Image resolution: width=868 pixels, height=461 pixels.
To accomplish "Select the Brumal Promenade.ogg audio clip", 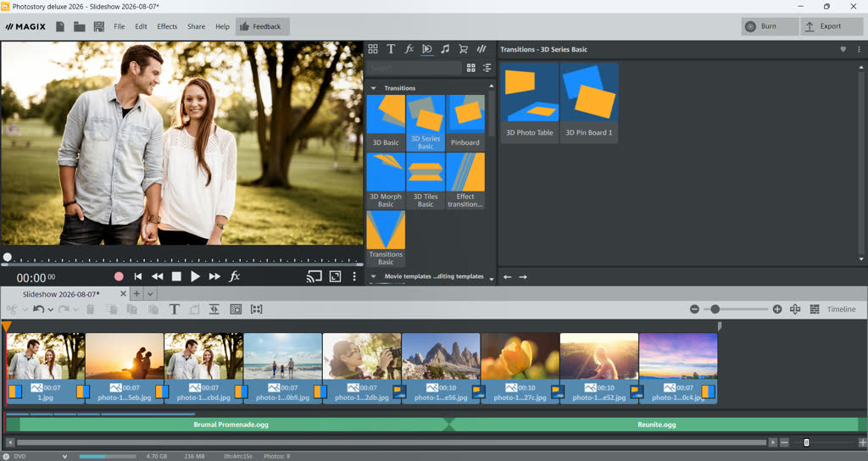I will (x=231, y=425).
